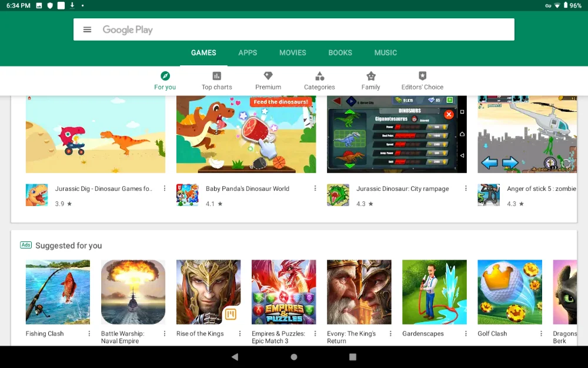
Task: Open Rise of the Kings icon
Action: (209, 292)
